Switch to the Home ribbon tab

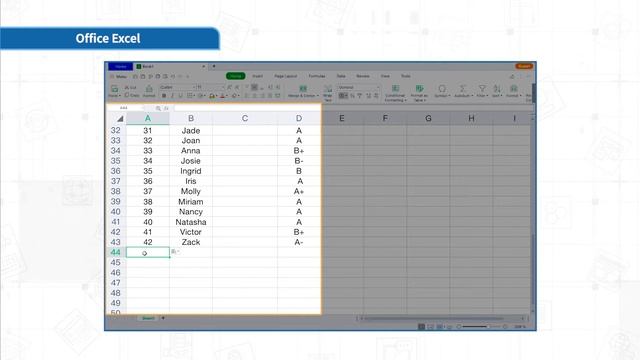(x=235, y=76)
